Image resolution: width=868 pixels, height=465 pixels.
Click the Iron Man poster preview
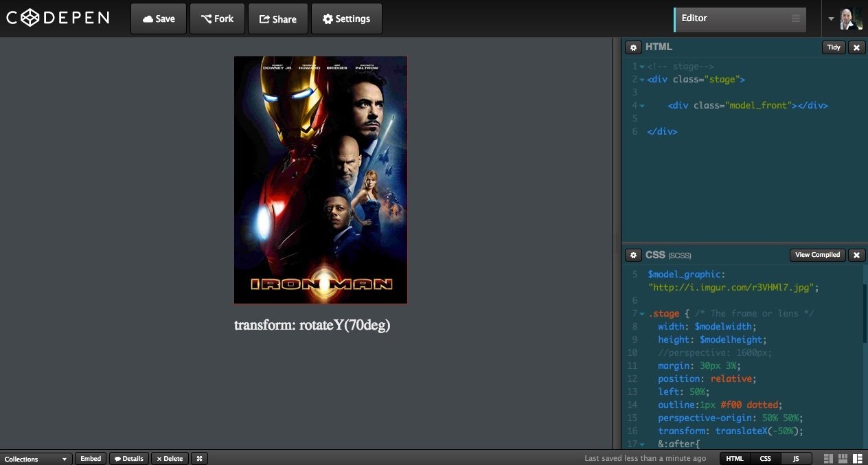(x=321, y=180)
